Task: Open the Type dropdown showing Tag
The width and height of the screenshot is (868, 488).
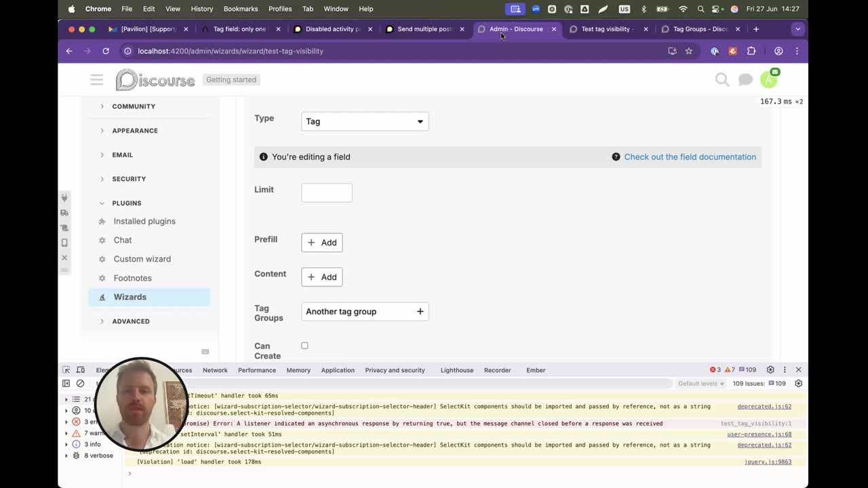Action: 365,121
